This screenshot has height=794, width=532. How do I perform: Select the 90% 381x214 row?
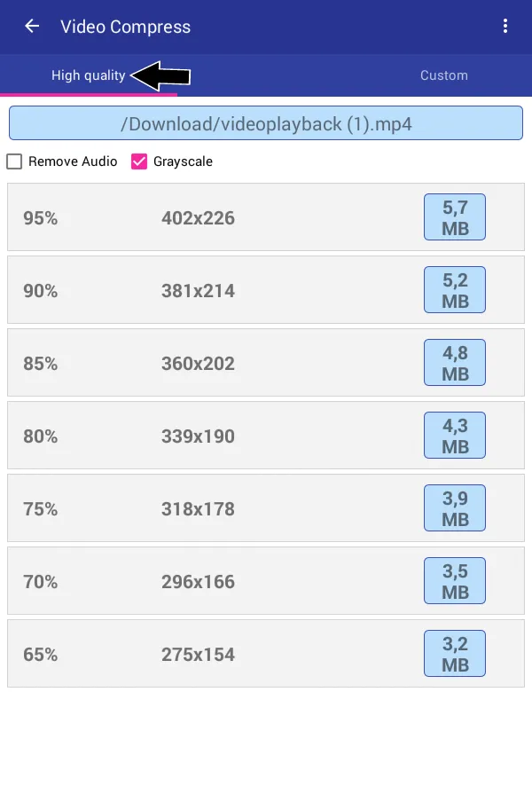(x=266, y=289)
